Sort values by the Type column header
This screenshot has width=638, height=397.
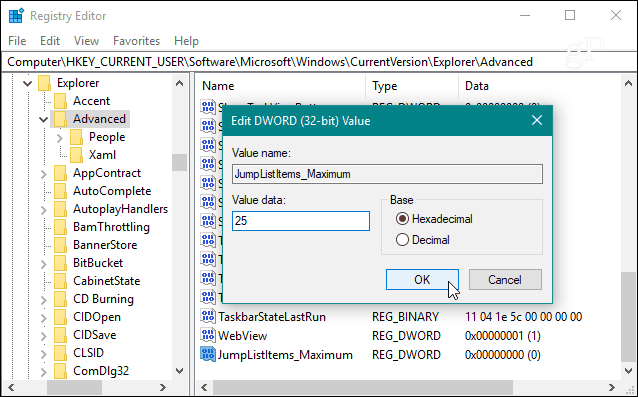pyautogui.click(x=412, y=86)
